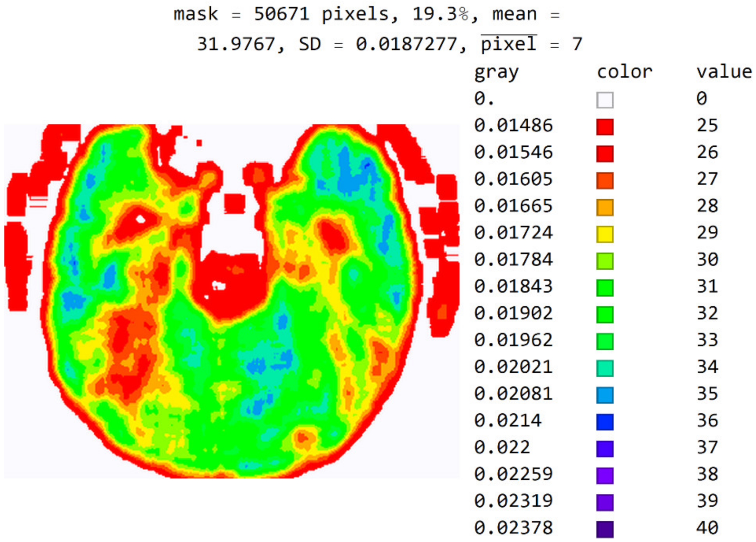Click the blue swatch for value 36

(x=605, y=422)
